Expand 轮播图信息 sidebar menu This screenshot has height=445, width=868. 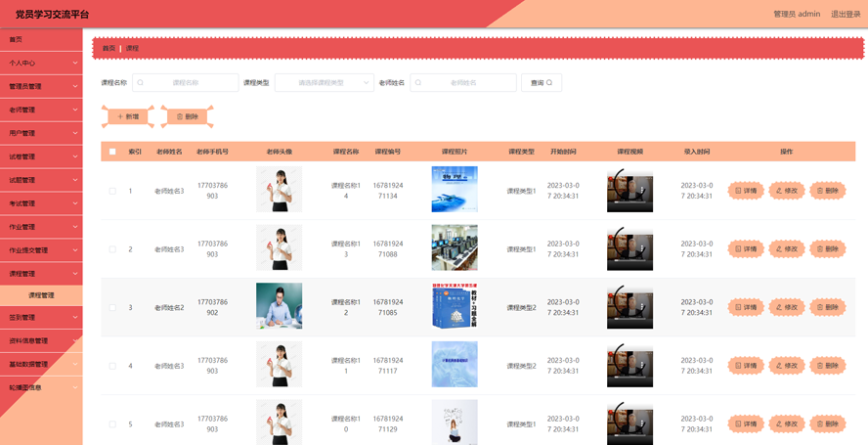coord(41,387)
